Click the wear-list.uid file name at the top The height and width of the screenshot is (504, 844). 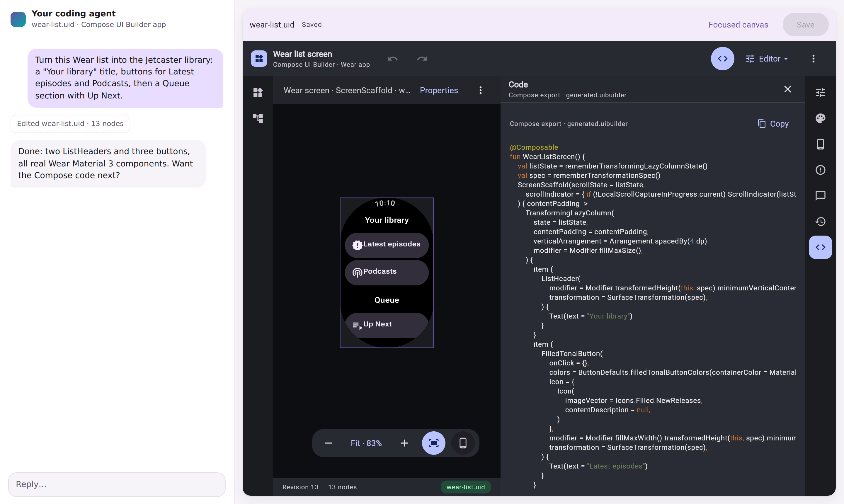(x=272, y=25)
